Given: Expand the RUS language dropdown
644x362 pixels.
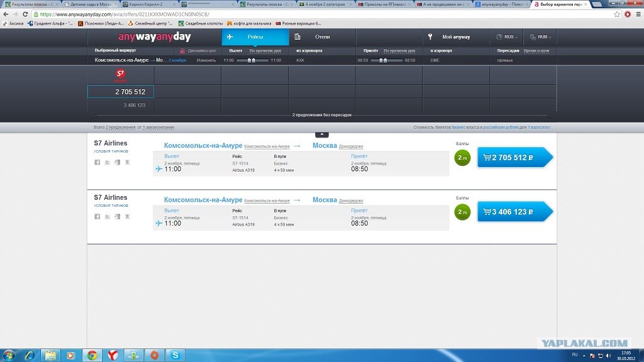Looking at the screenshot, I should [x=507, y=37].
